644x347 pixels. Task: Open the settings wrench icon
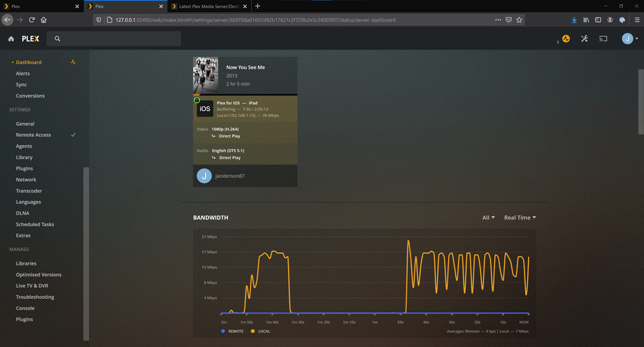(584, 39)
